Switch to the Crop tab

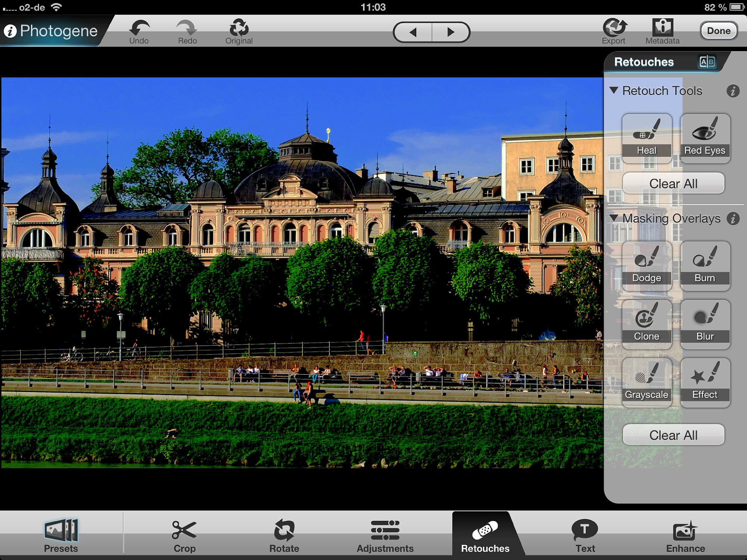tap(184, 536)
